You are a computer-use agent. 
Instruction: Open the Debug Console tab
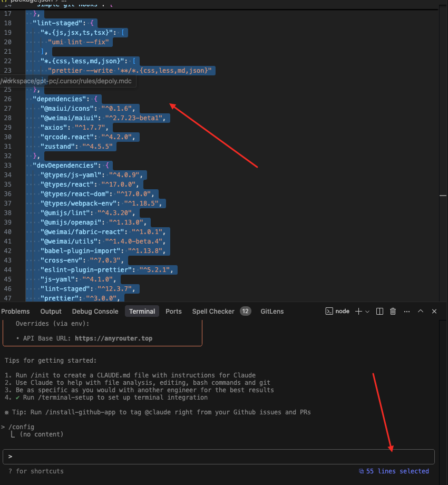click(x=95, y=311)
